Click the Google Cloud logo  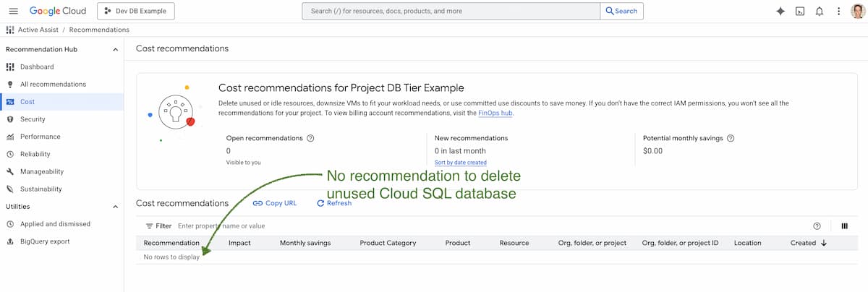pos(57,11)
